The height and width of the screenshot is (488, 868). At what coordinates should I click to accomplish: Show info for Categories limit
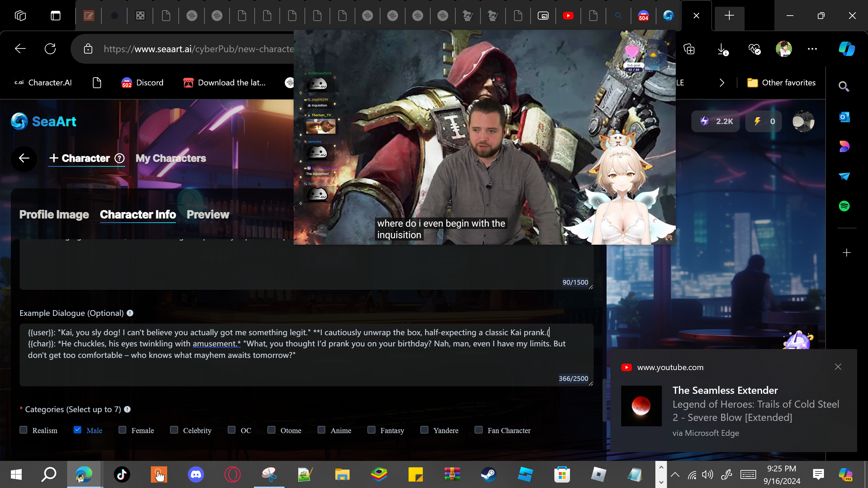tap(127, 409)
